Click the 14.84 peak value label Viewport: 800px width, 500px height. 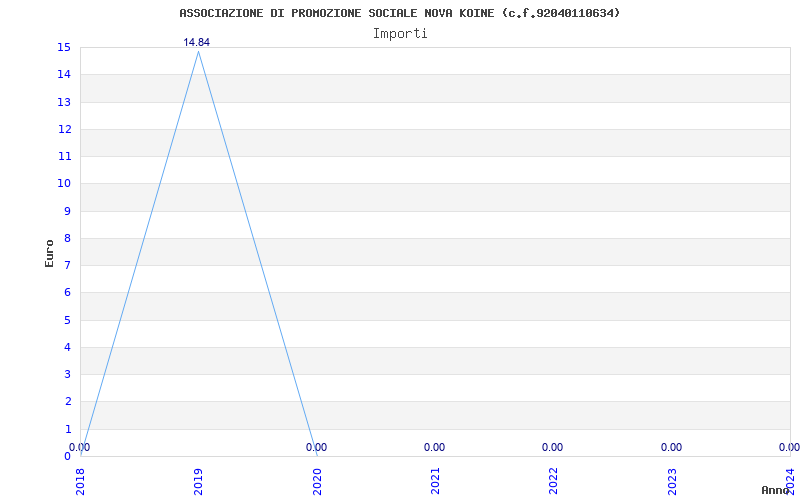pyautogui.click(x=197, y=42)
